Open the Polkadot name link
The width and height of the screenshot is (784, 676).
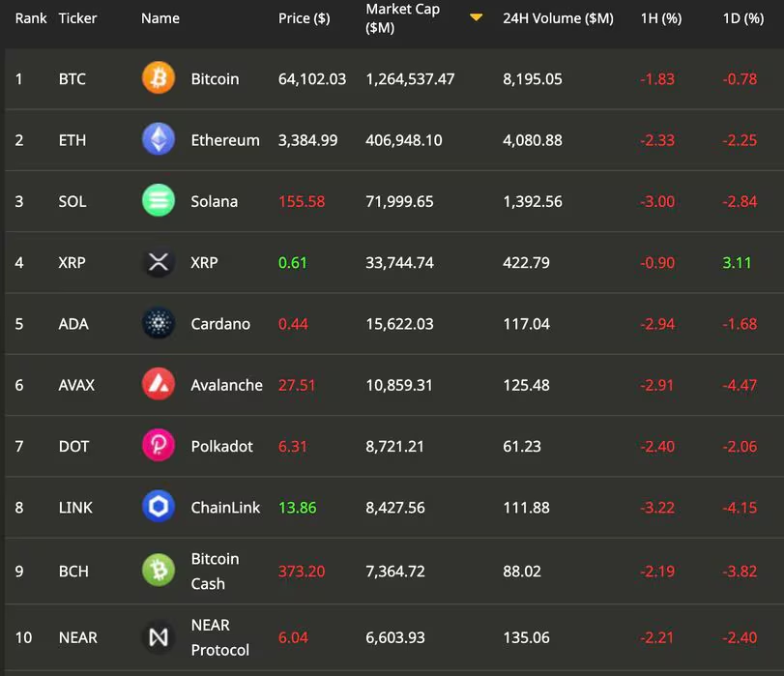(x=222, y=447)
